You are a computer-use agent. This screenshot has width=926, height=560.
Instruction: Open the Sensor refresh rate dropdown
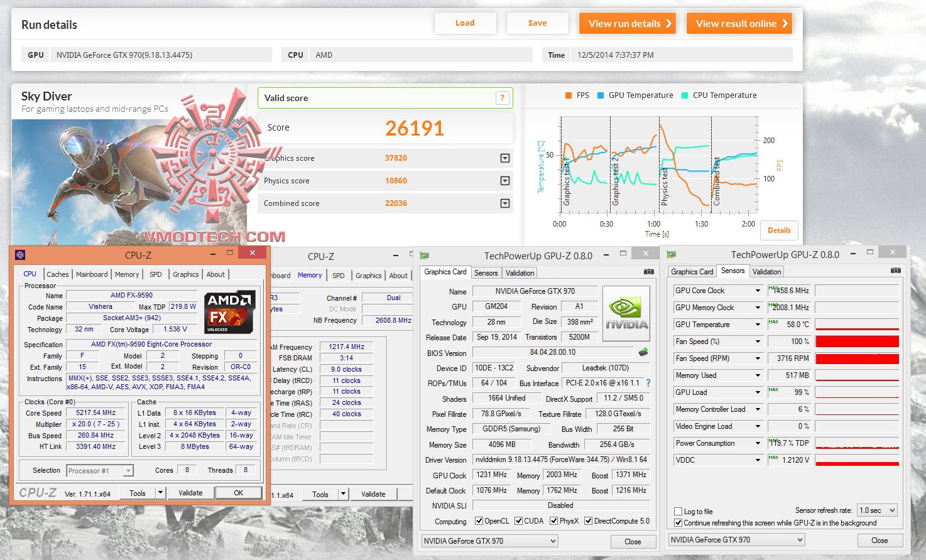click(878, 510)
